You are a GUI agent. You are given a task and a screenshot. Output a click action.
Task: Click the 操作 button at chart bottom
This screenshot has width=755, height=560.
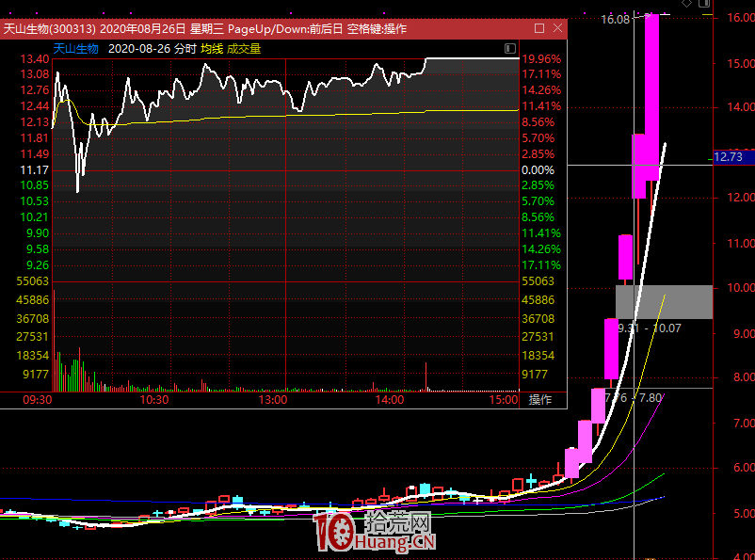(x=540, y=400)
